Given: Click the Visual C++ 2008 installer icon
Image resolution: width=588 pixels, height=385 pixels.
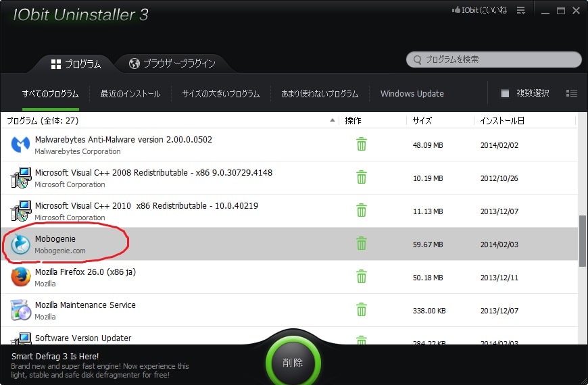Looking at the screenshot, I should [21, 178].
